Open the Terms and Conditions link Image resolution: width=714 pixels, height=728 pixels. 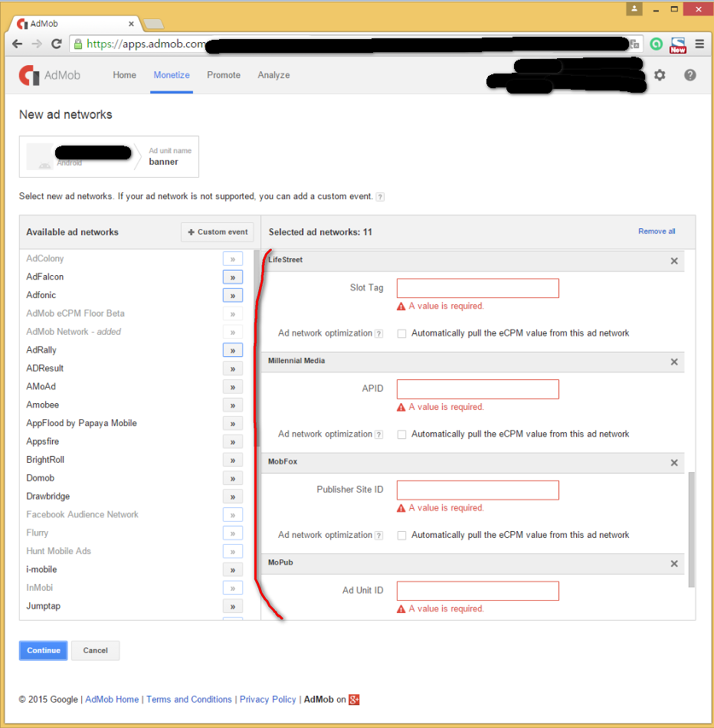189,699
